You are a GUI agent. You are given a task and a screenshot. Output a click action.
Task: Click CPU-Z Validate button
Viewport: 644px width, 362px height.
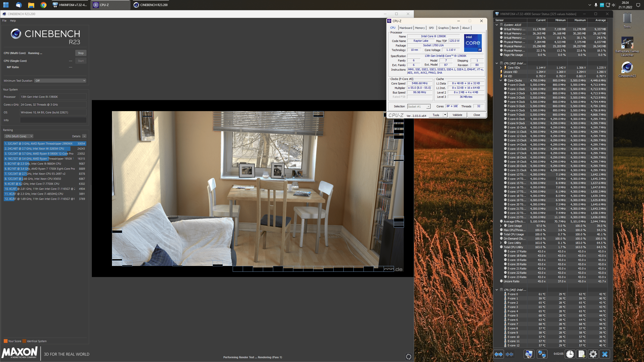pyautogui.click(x=457, y=115)
